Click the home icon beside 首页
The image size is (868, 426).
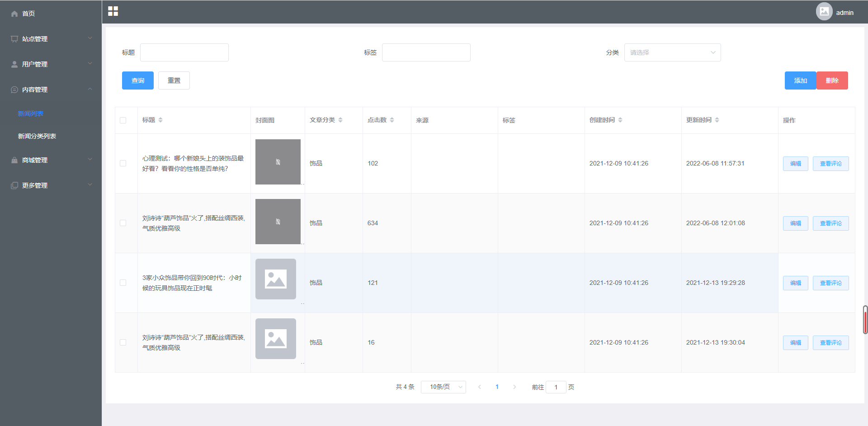click(14, 14)
